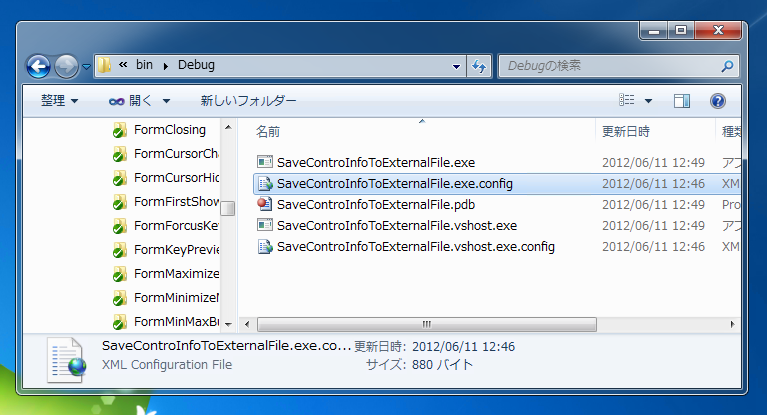Click the .pdb row date 2012/06/11 12:49
The image size is (767, 415).
click(x=653, y=205)
